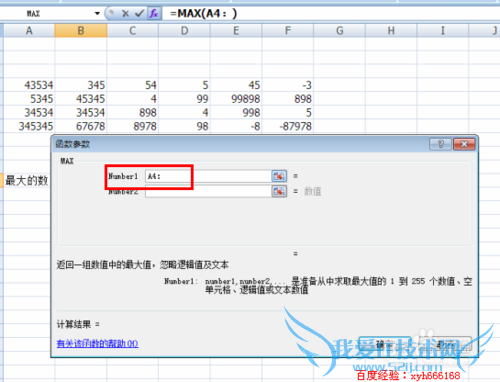Click cell containing 54
The width and height of the screenshot is (500, 382).
pyautogui.click(x=132, y=85)
